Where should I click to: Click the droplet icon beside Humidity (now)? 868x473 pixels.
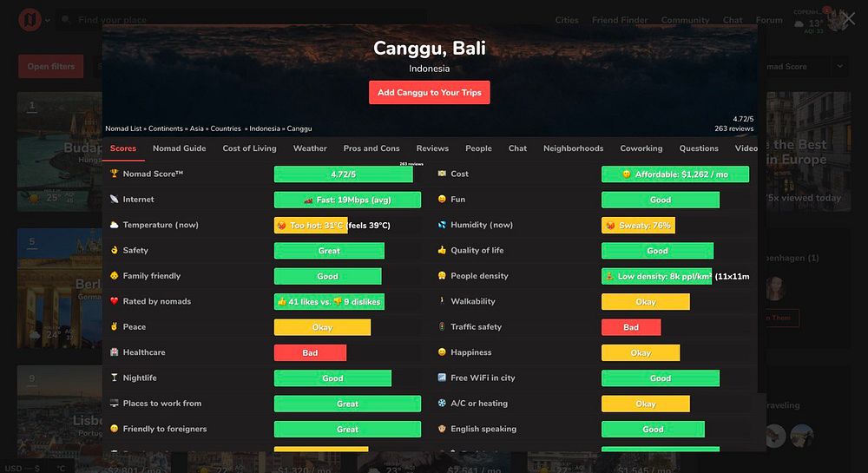point(442,224)
